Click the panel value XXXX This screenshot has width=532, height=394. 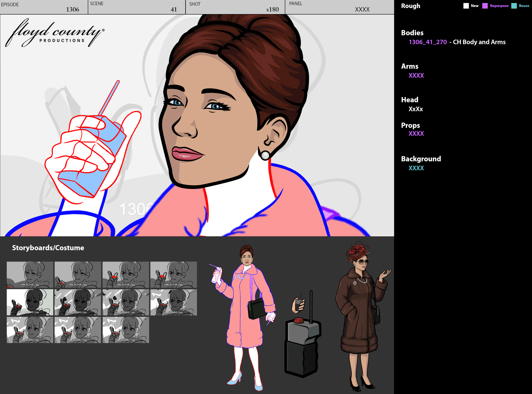[x=362, y=10]
